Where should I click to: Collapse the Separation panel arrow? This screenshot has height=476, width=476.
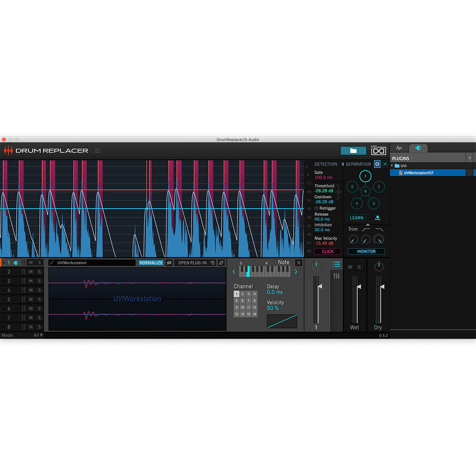click(x=342, y=164)
